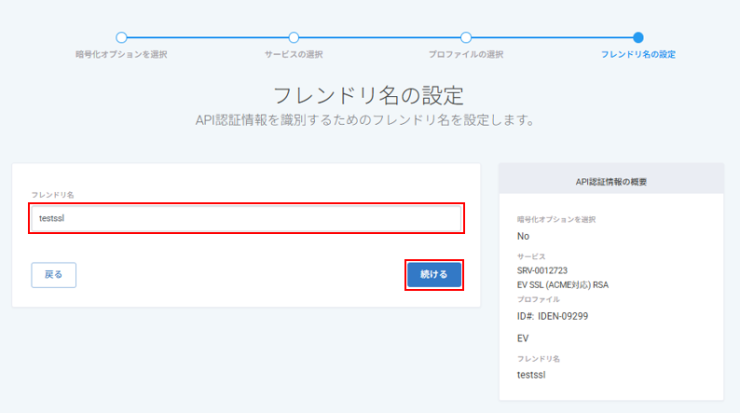Click the No encryption option value
740x413 pixels.
[523, 236]
